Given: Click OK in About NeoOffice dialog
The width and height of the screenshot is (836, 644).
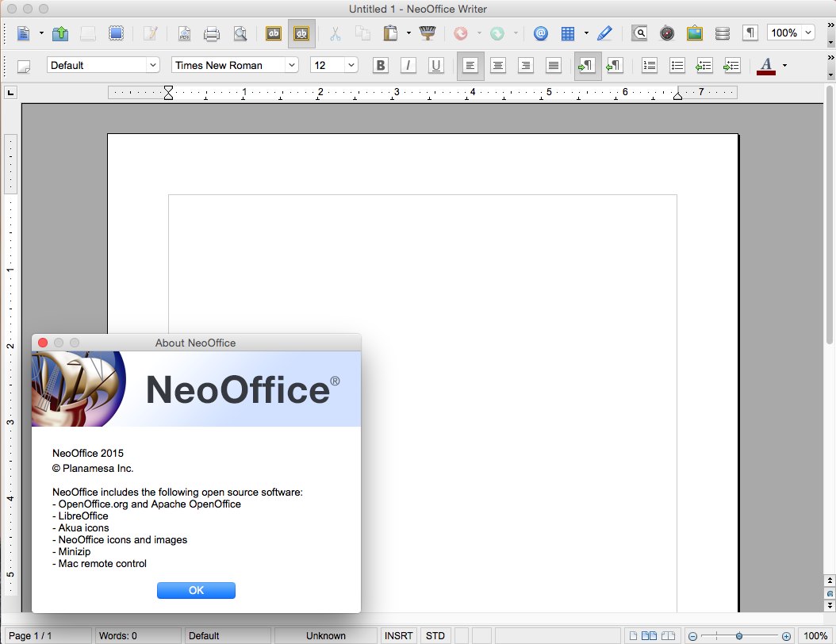Looking at the screenshot, I should [x=196, y=590].
